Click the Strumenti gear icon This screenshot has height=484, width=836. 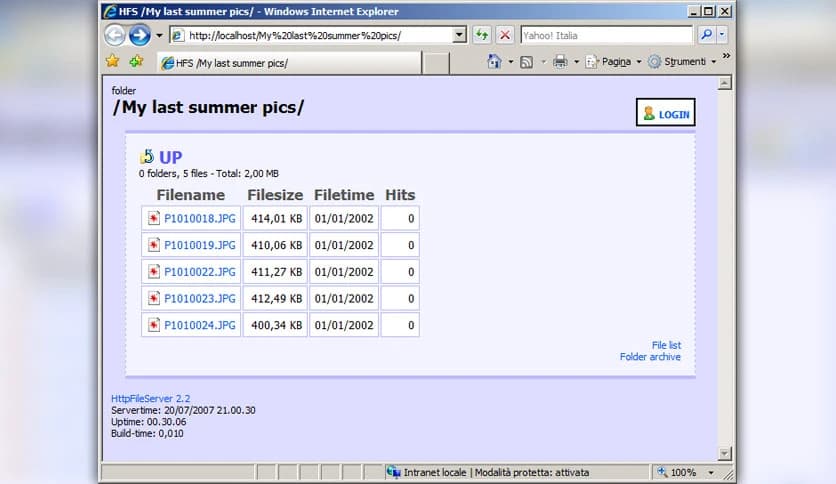(654, 62)
